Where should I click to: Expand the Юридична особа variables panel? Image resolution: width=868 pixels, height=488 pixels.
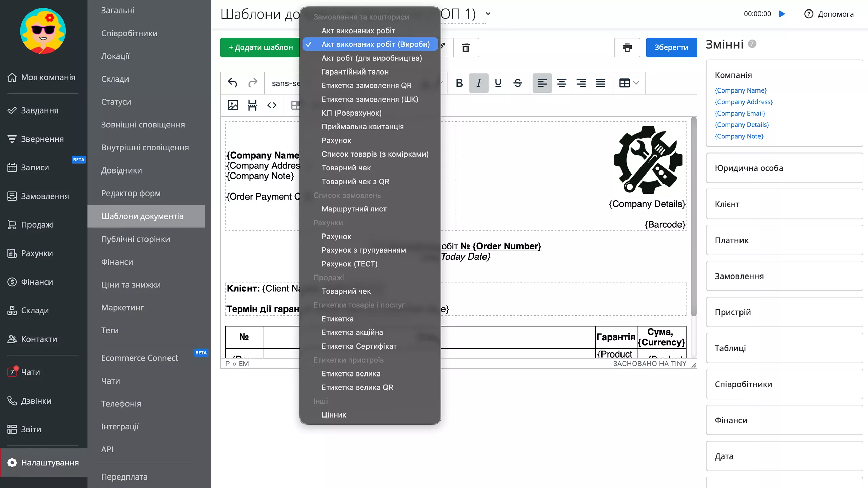point(784,168)
